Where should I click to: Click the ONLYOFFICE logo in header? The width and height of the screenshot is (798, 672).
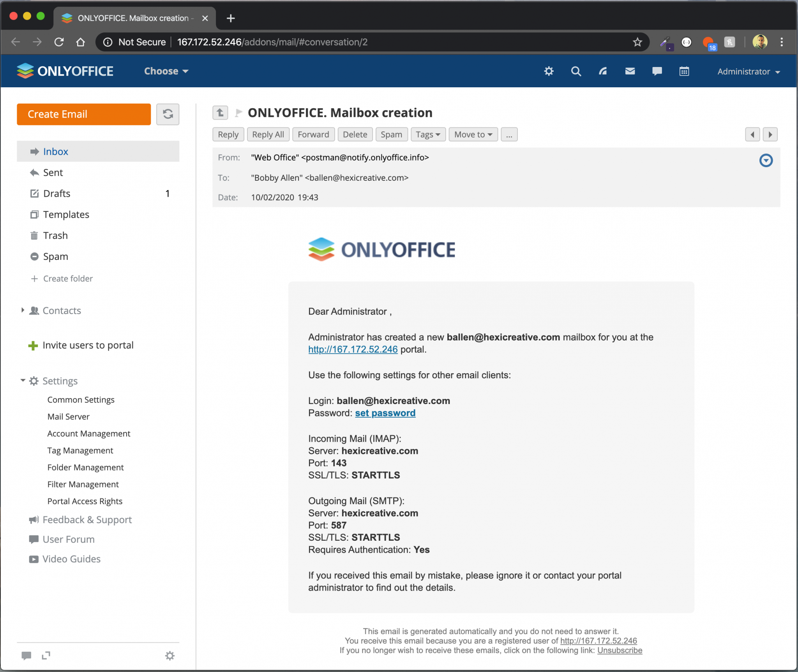(x=65, y=71)
